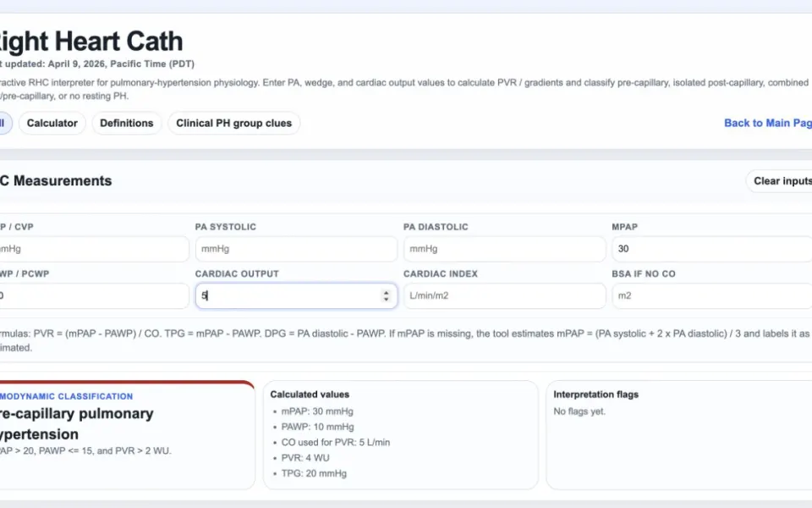Click the Hemodynamic Classification label
Screen dimensions: 812x508
[x=66, y=396]
